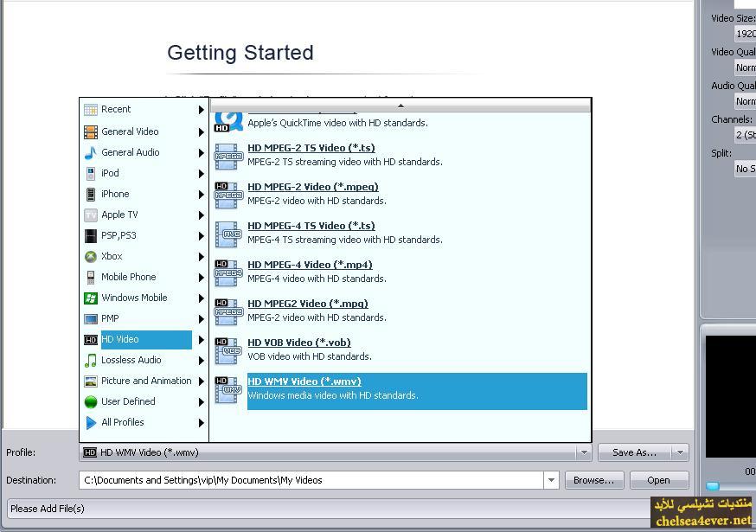756x532 pixels.
Task: Click the iPod device icon
Action: (x=91, y=173)
